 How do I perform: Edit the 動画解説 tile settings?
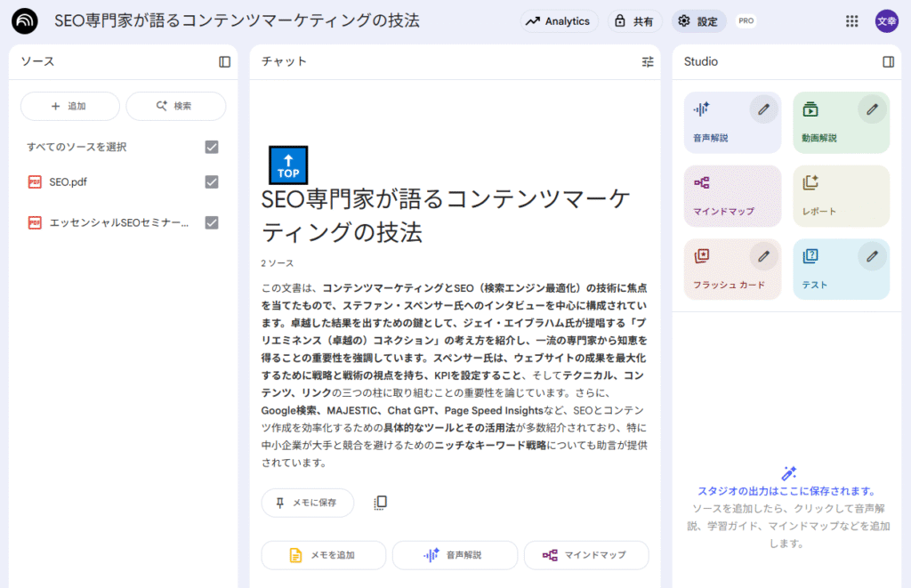(872, 109)
